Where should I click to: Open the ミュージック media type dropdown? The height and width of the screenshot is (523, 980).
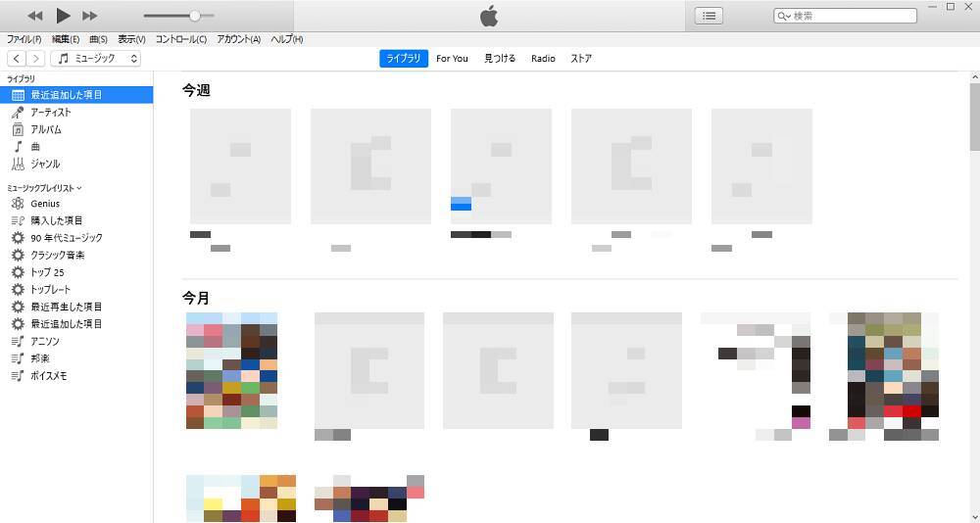pos(96,59)
